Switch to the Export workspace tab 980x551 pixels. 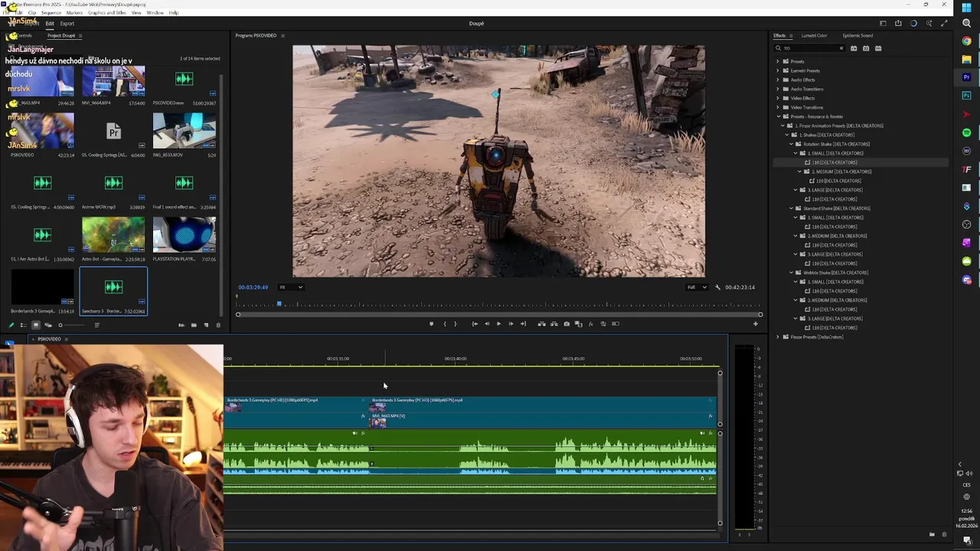pos(67,24)
